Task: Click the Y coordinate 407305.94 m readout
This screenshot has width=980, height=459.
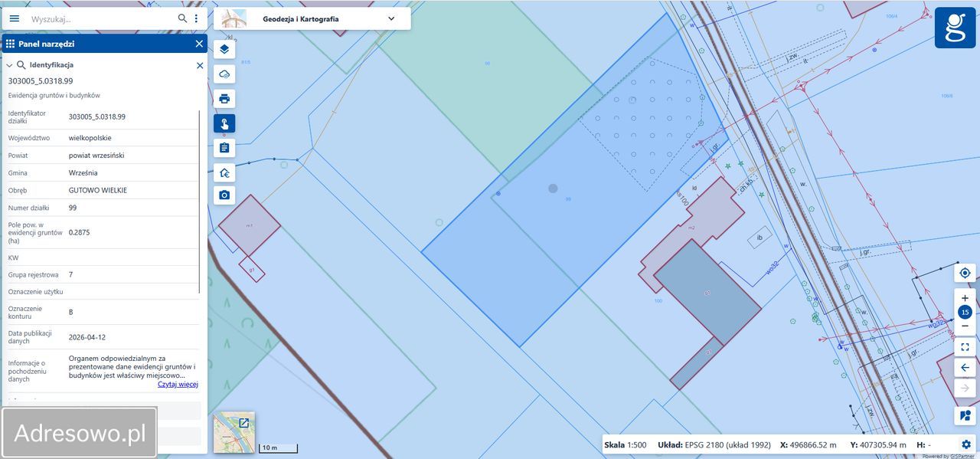Action: [x=878, y=445]
